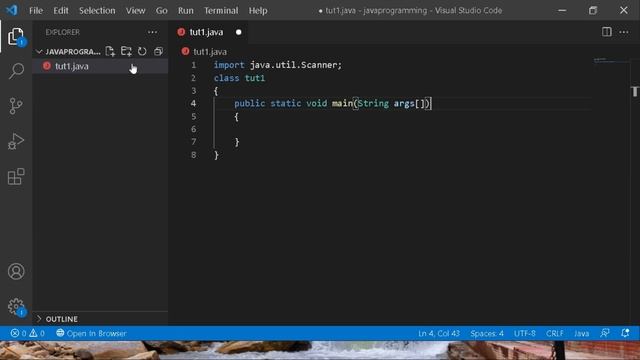Open the Help menu
Viewport: 640px width, 360px height.
pyautogui.click(x=258, y=11)
